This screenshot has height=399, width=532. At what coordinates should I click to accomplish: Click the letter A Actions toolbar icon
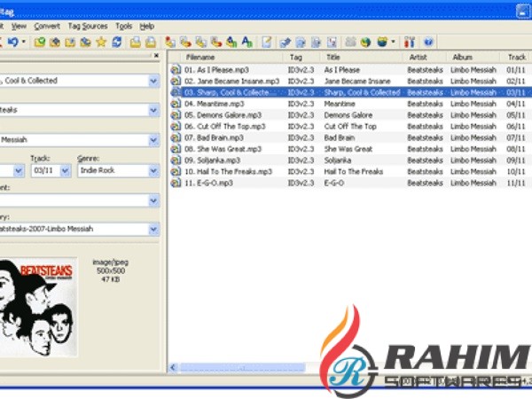tap(246, 42)
